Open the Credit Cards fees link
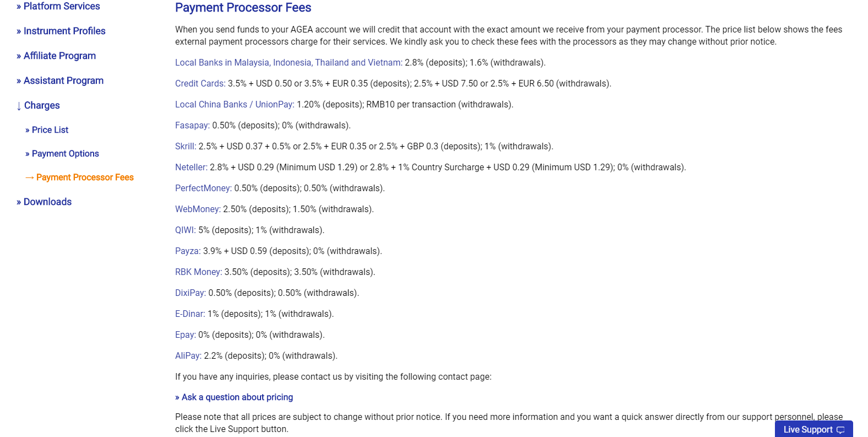 [199, 83]
